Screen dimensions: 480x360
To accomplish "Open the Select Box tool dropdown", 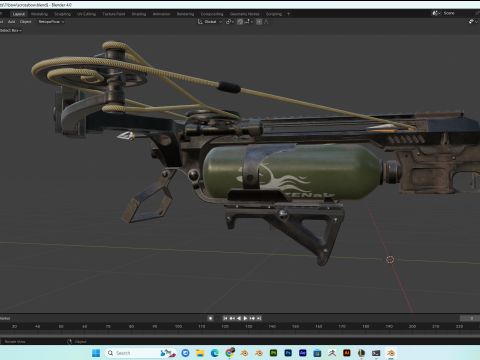I will click(11, 30).
